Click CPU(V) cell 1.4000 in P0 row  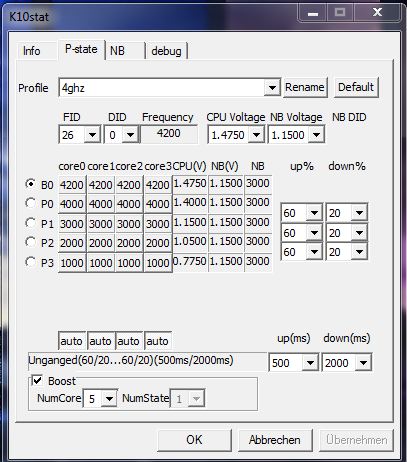click(190, 202)
